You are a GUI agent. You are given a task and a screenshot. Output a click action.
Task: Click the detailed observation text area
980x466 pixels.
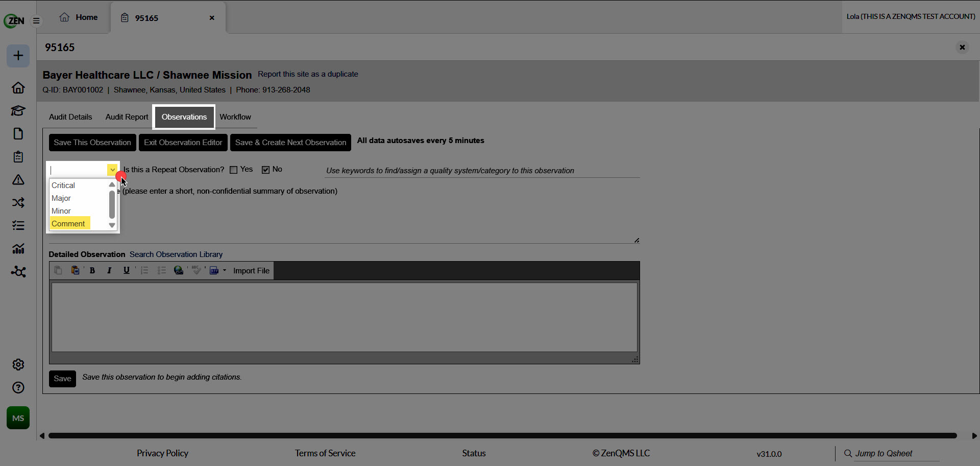(x=345, y=317)
